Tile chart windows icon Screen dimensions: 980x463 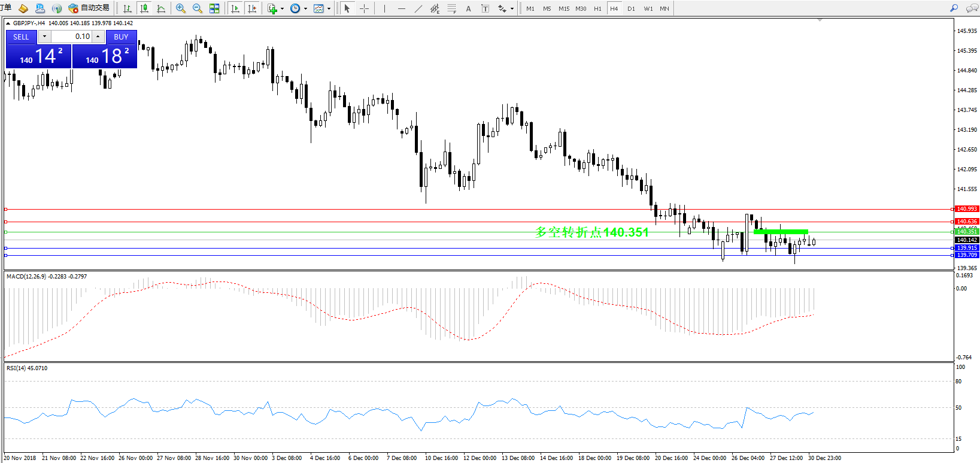point(214,8)
